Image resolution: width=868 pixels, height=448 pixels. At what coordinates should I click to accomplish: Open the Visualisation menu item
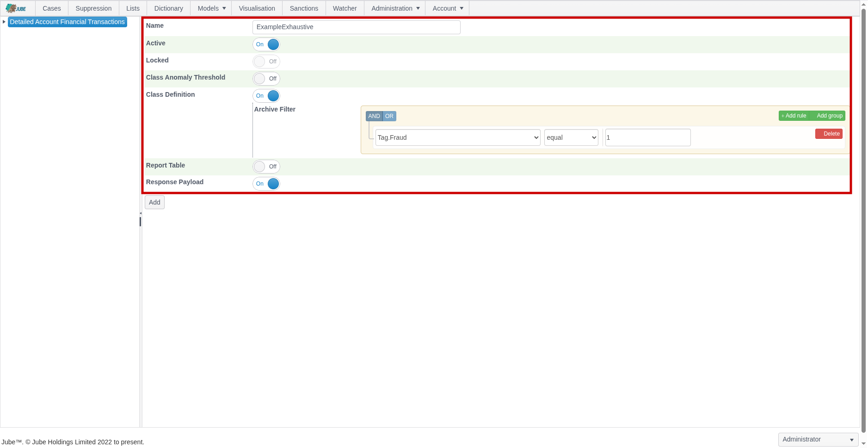257,8
